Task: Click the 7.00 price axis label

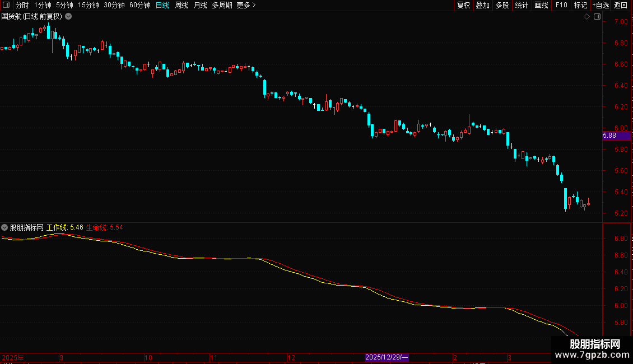Action: click(621, 22)
